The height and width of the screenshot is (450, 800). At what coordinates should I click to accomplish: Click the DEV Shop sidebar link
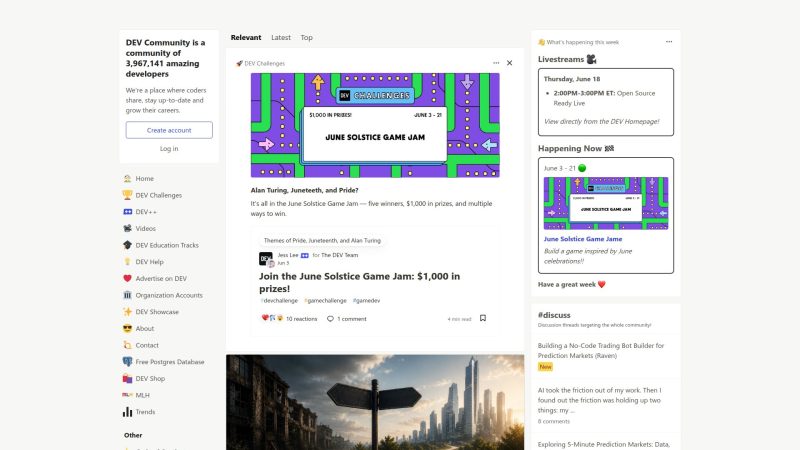pyautogui.click(x=150, y=378)
